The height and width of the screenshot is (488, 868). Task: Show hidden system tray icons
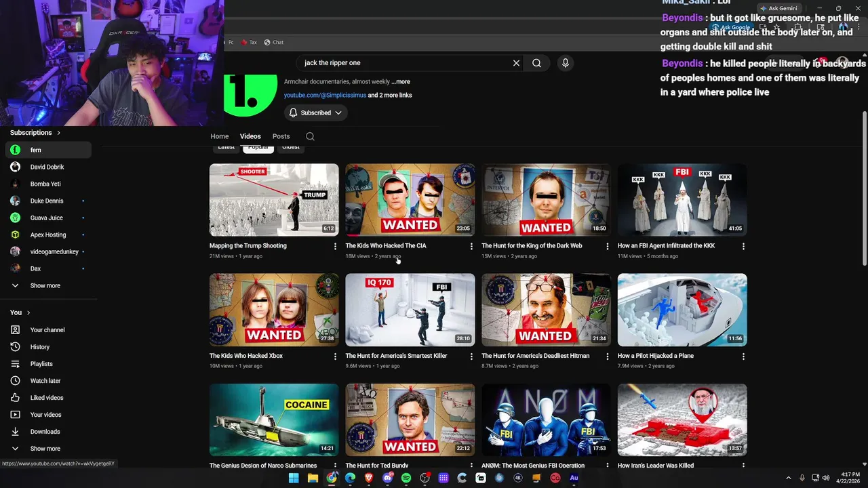click(x=788, y=478)
